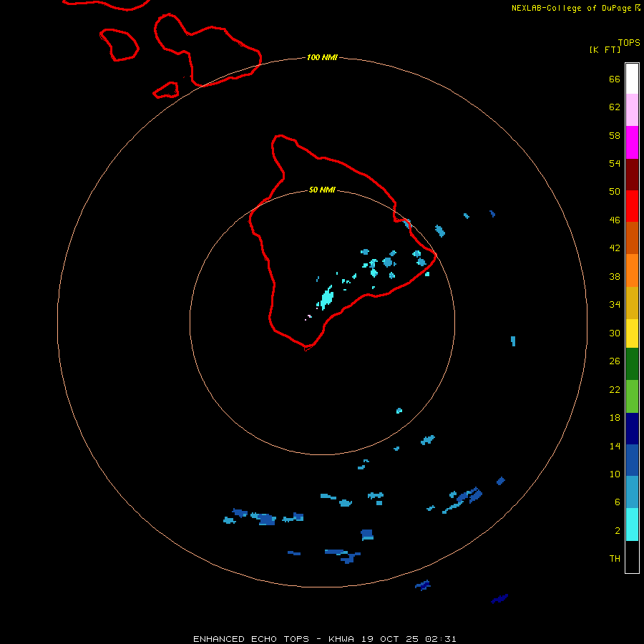This screenshot has height=644, width=644.
Task: Click the medium blue 14 K FT legend swatch
Action: pos(632,460)
